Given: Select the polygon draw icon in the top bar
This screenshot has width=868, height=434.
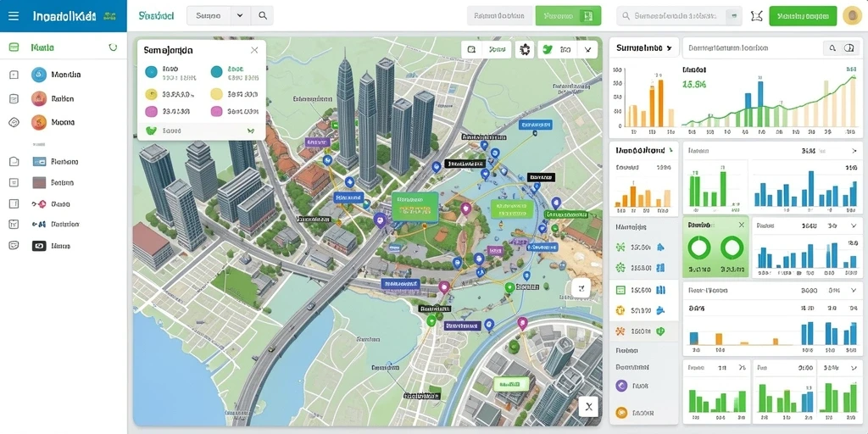Looking at the screenshot, I should tap(755, 16).
